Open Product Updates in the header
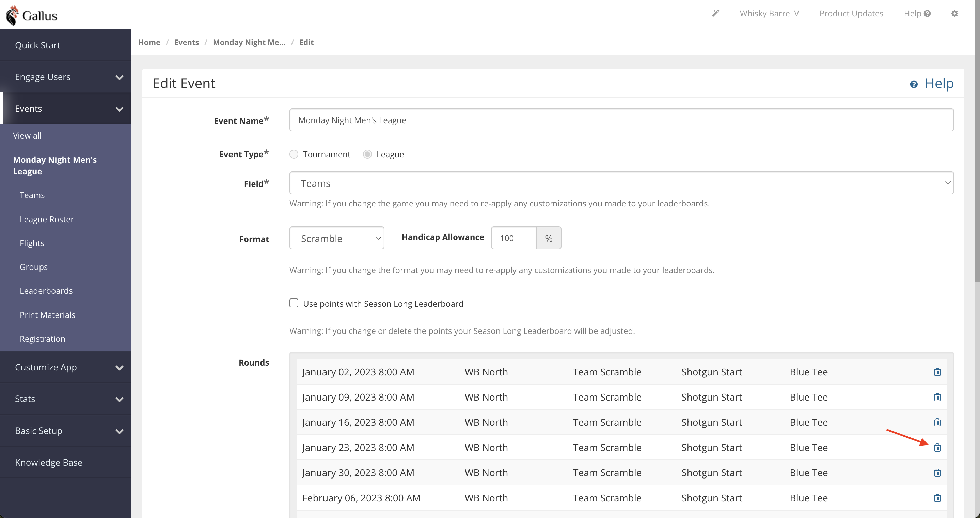 click(x=851, y=13)
